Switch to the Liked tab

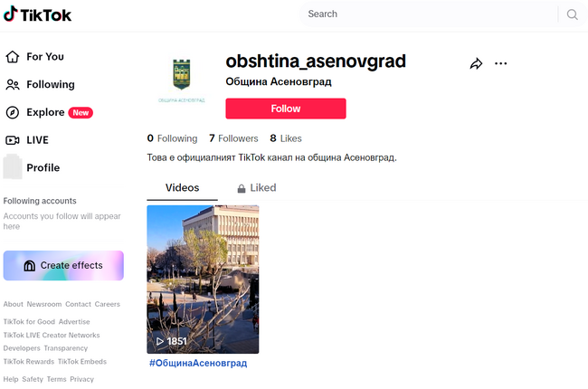257,188
